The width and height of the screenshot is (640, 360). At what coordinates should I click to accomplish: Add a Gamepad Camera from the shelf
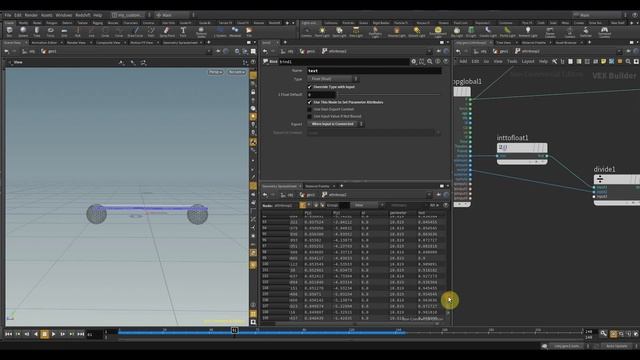pyautogui.click(x=604, y=32)
